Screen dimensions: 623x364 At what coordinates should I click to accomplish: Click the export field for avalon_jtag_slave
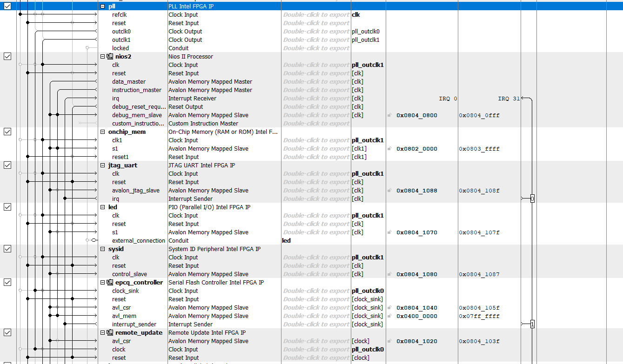[315, 190]
